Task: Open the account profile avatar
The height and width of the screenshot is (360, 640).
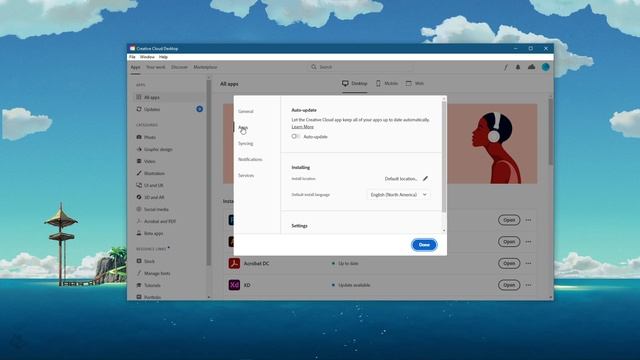Action: point(546,67)
